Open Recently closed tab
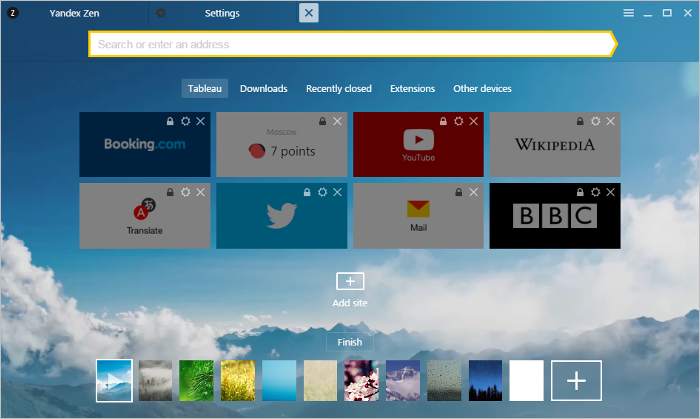 [x=339, y=88]
